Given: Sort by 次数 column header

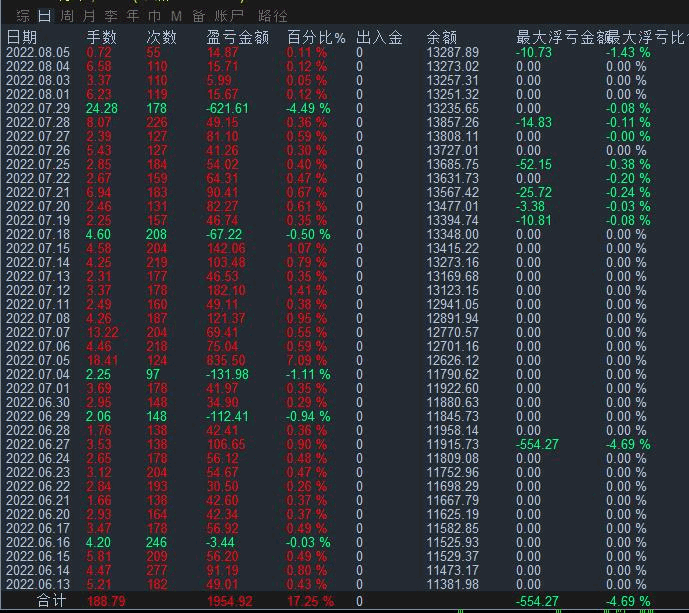Looking at the screenshot, I should click(161, 38).
